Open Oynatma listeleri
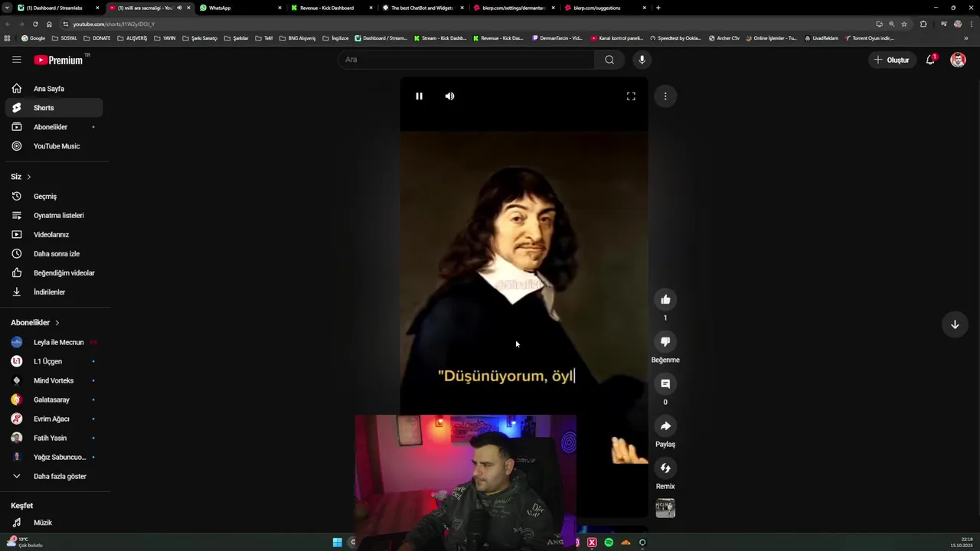 point(54,216)
